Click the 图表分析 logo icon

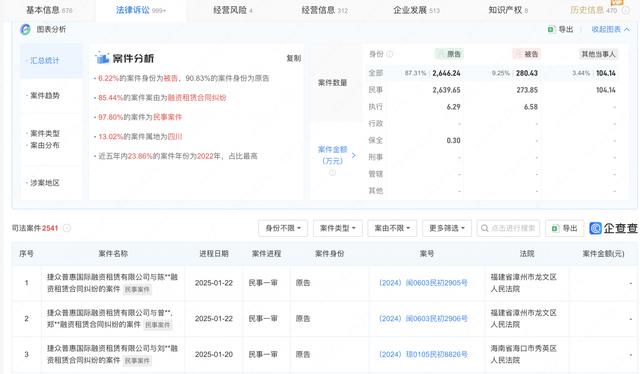point(25,29)
